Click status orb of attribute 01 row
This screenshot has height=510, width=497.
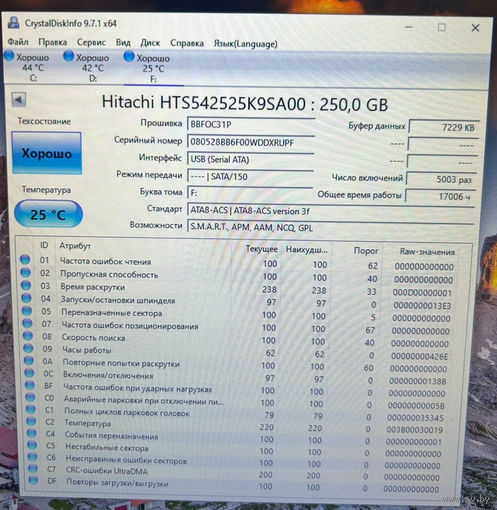[25, 259]
